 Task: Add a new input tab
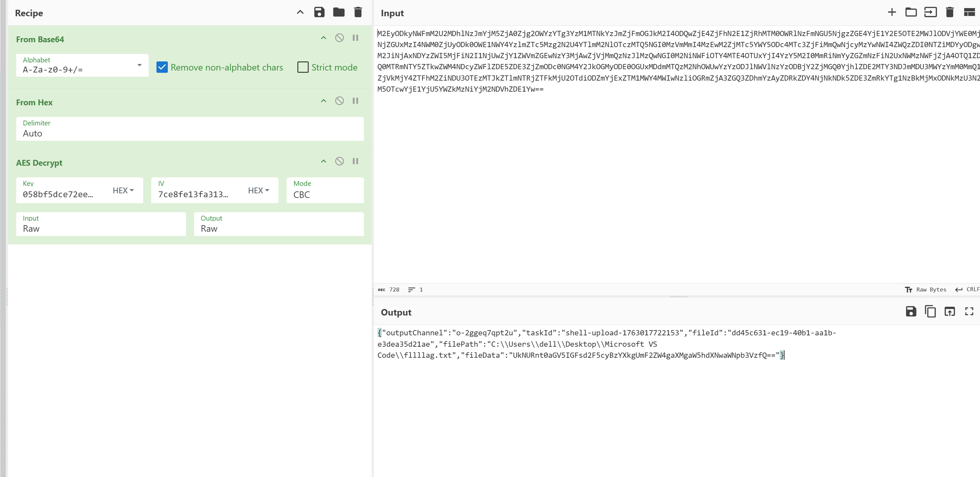click(x=891, y=12)
